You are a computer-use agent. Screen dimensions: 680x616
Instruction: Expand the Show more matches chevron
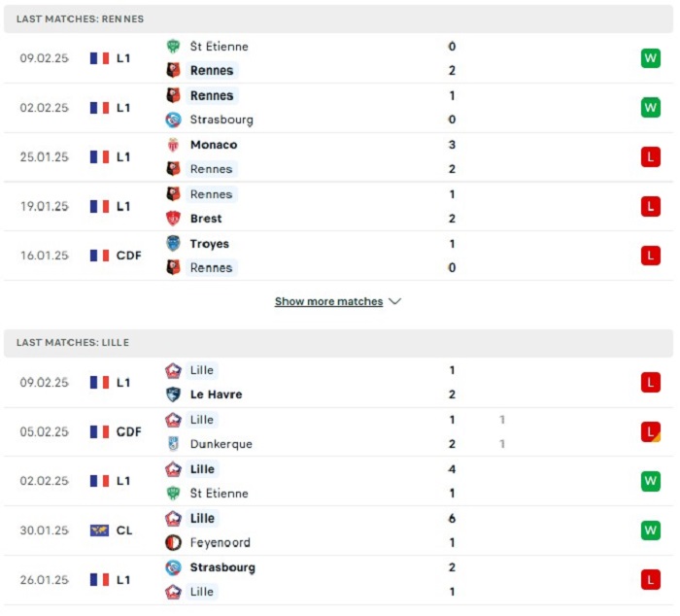(394, 301)
